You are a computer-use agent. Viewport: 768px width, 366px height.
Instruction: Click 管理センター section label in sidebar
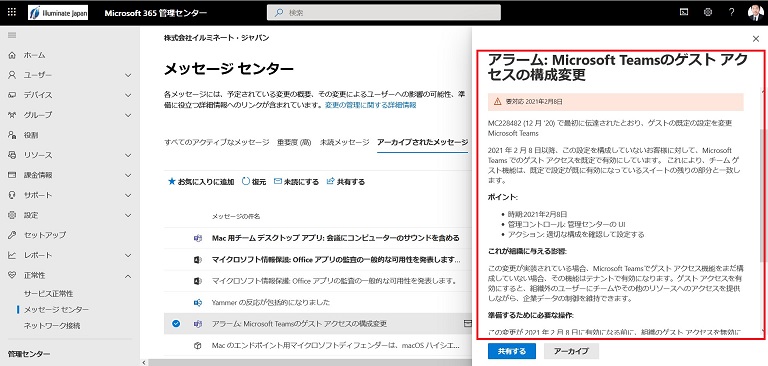[x=28, y=354]
